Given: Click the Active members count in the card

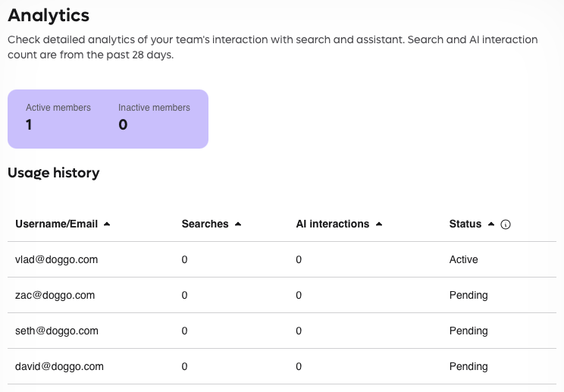Looking at the screenshot, I should click(30, 125).
